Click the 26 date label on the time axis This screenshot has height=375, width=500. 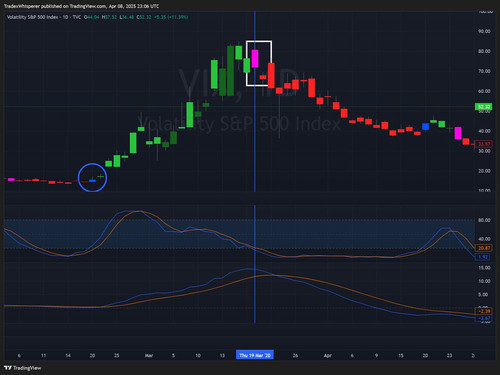[295, 355]
